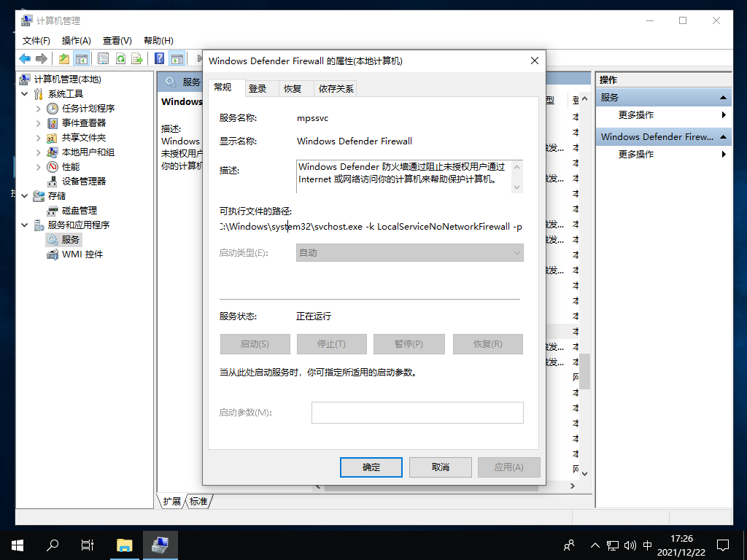Image resolution: width=747 pixels, height=560 pixels.
Task: Select 设备管理器 in the console tree
Action: pyautogui.click(x=83, y=181)
